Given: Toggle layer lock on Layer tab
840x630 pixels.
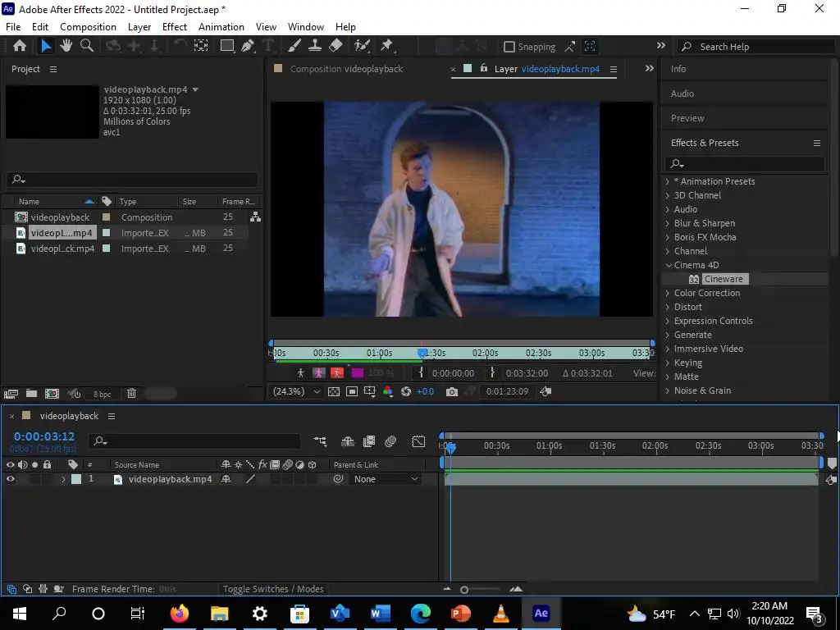Looking at the screenshot, I should (484, 69).
